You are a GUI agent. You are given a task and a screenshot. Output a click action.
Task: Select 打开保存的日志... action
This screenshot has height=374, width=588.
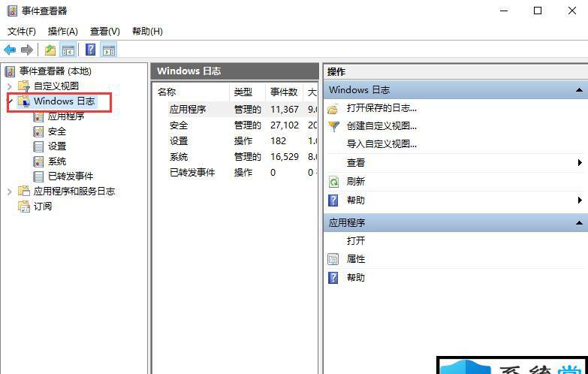(381, 108)
